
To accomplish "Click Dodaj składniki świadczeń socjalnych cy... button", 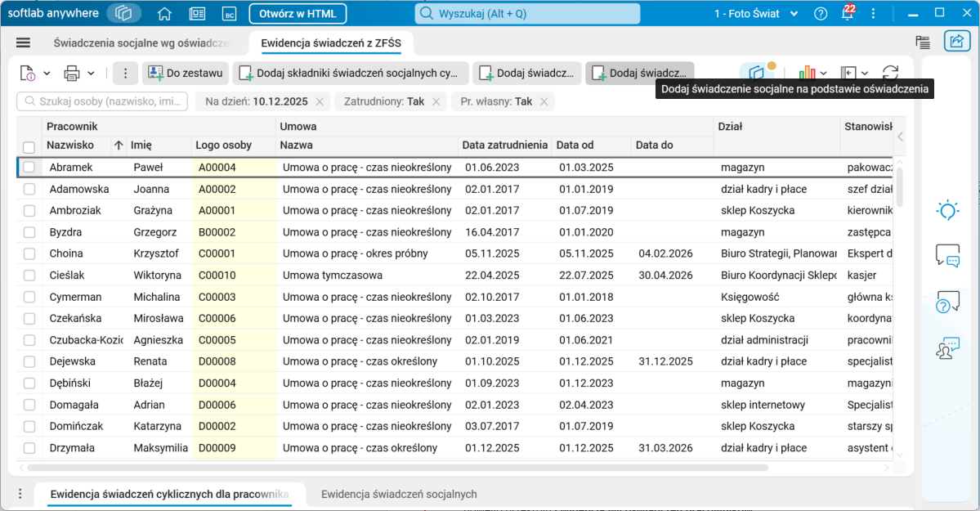I will click(x=350, y=74).
